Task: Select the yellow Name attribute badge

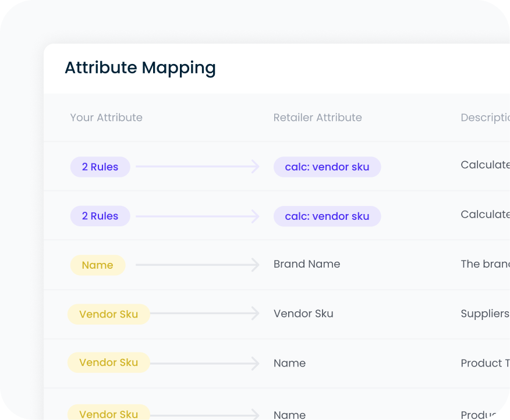Action: (x=97, y=265)
